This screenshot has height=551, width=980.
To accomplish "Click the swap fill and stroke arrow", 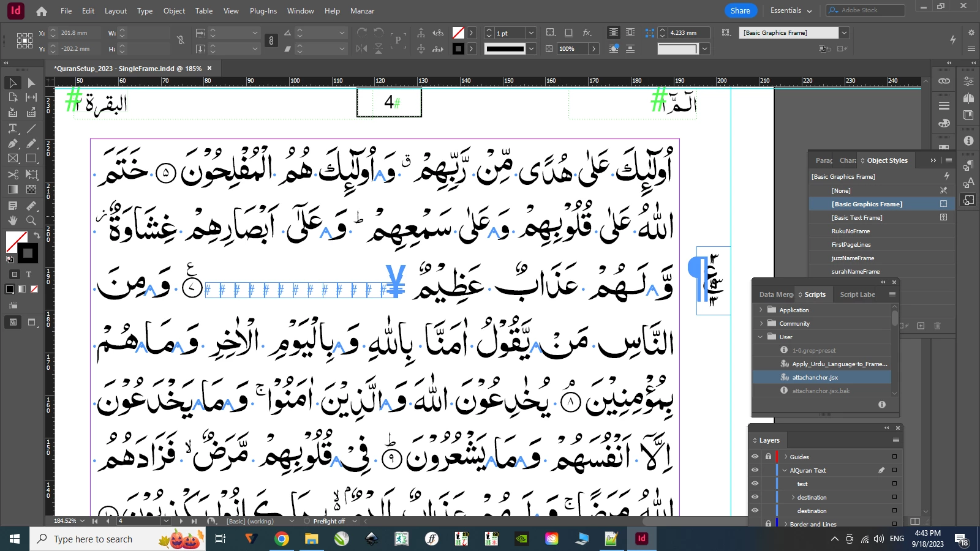I will pos(36,235).
